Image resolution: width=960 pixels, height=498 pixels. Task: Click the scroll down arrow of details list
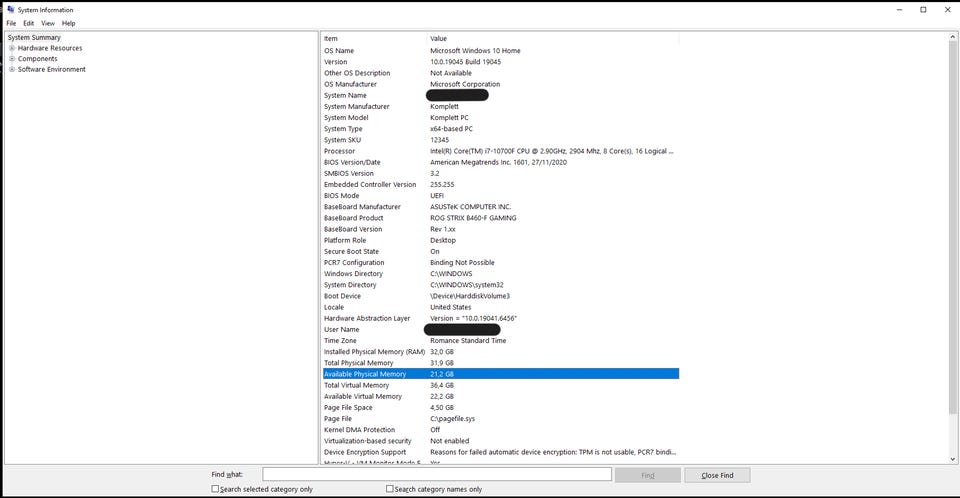pos(953,459)
